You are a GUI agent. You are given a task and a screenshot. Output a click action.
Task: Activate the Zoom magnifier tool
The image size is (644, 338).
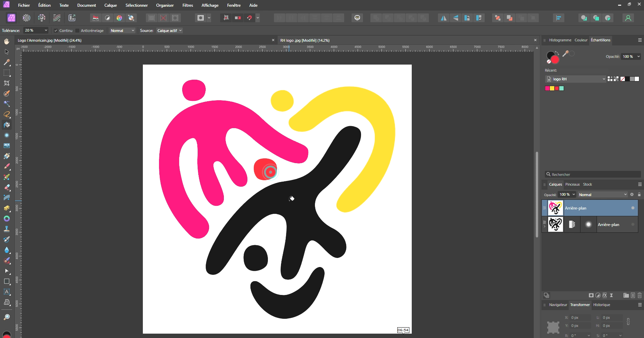7,317
